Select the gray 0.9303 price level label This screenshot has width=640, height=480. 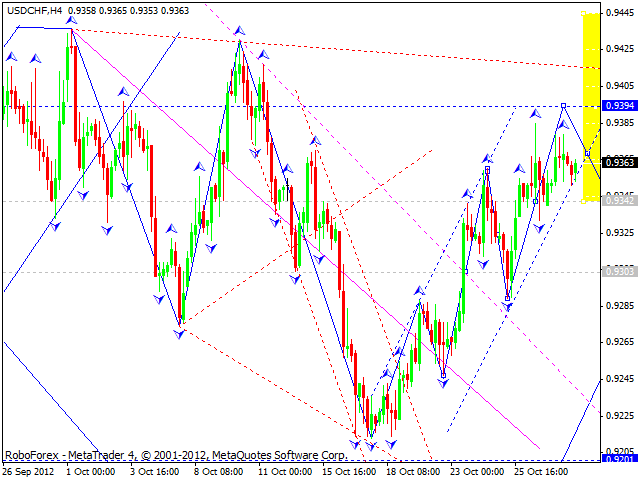(620, 271)
